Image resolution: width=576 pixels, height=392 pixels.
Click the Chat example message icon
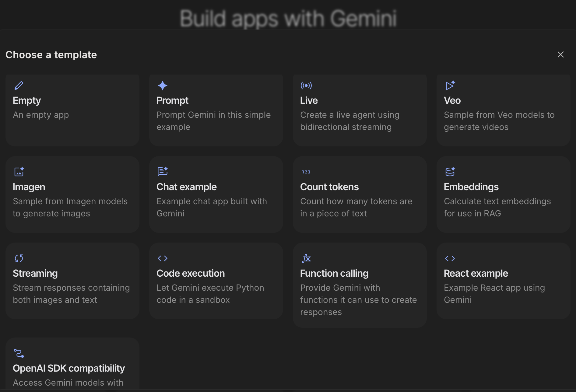[x=162, y=172]
